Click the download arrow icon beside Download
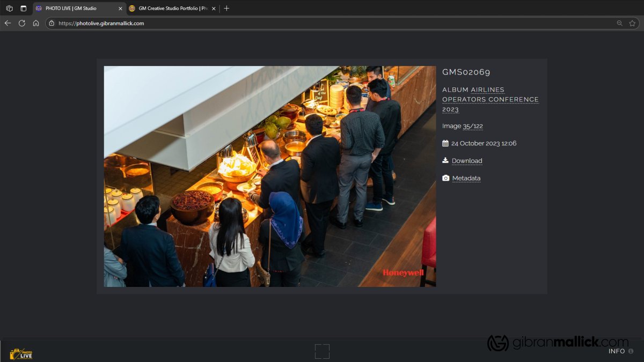 tap(445, 160)
